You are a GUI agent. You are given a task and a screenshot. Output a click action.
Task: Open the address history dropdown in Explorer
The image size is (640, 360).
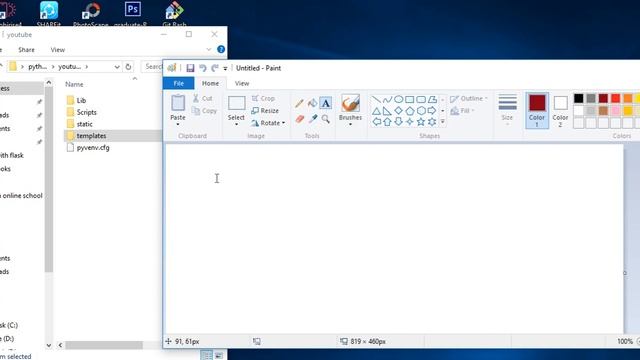(x=117, y=67)
